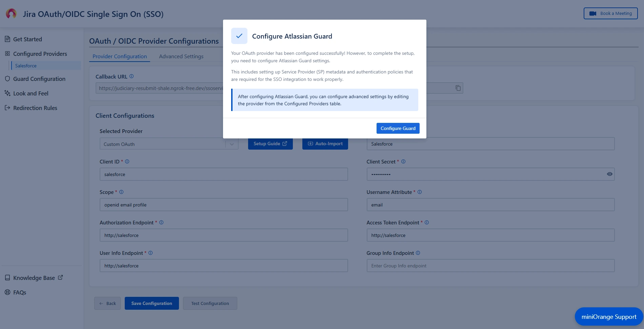
Task: Open Redirection Rules in sidebar
Action: [35, 108]
